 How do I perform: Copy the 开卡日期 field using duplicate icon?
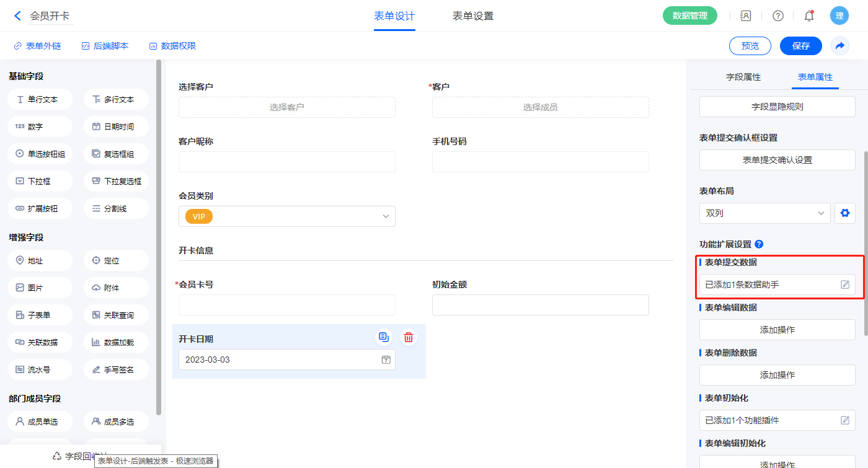point(384,337)
